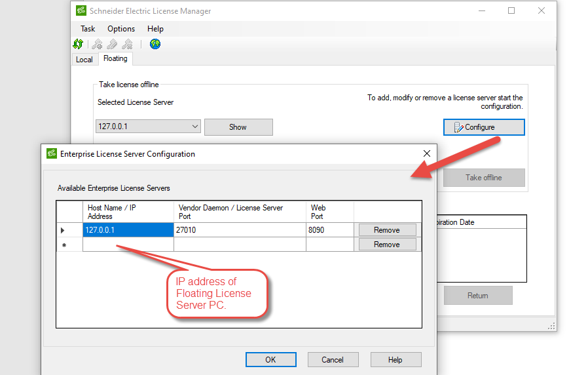
Task: Click the Host Name / IP Address column header
Action: click(128, 212)
